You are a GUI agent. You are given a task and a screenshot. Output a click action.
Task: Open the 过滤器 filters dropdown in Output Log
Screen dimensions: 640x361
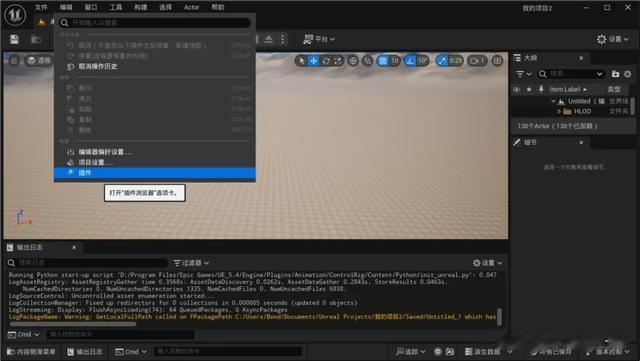coord(191,263)
